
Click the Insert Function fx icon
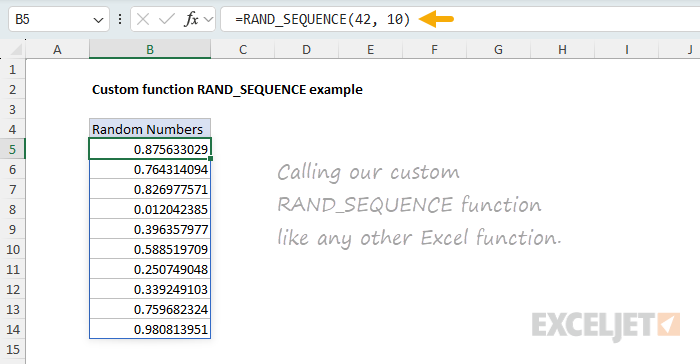[192, 19]
